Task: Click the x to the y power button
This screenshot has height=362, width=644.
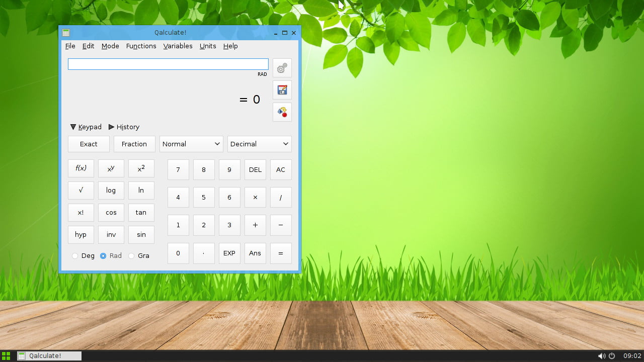Action: [111, 168]
